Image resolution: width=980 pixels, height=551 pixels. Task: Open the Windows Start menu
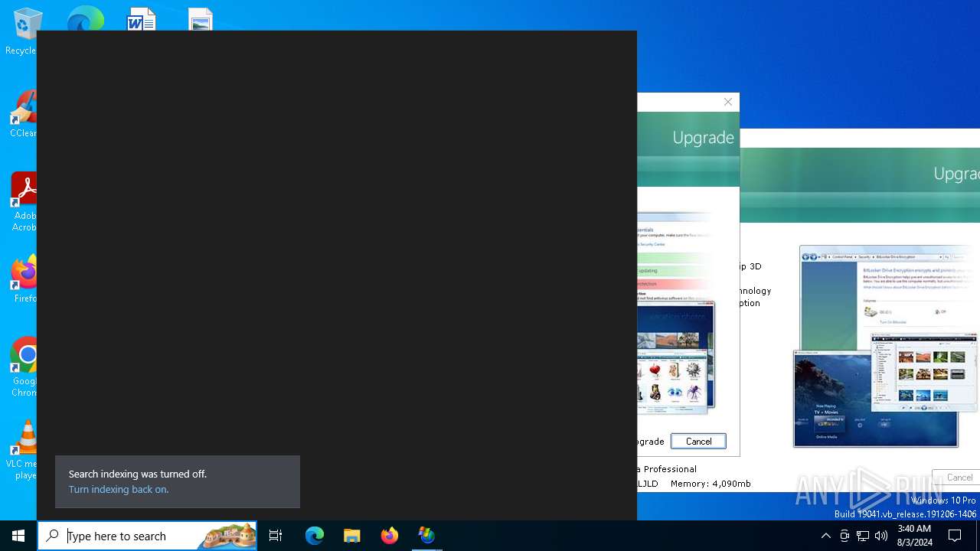(x=18, y=536)
